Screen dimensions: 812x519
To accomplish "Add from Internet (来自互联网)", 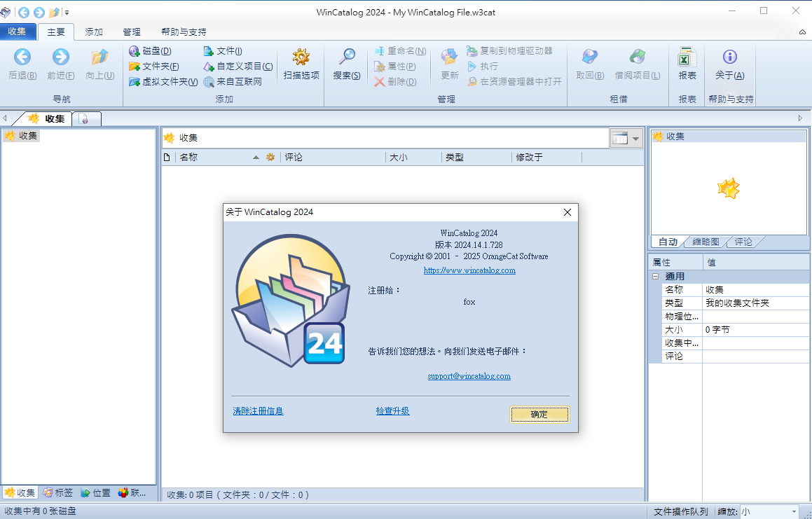I will click(x=233, y=81).
